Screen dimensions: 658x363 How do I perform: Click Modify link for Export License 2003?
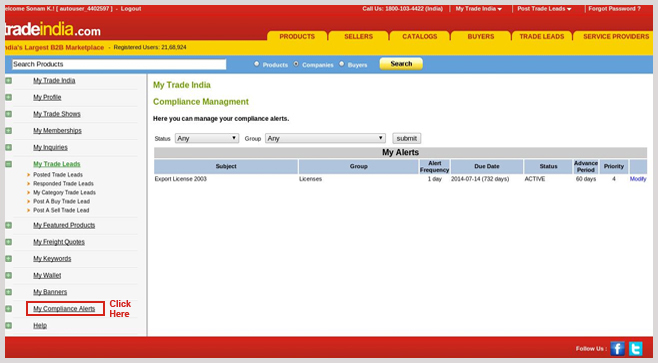638,179
